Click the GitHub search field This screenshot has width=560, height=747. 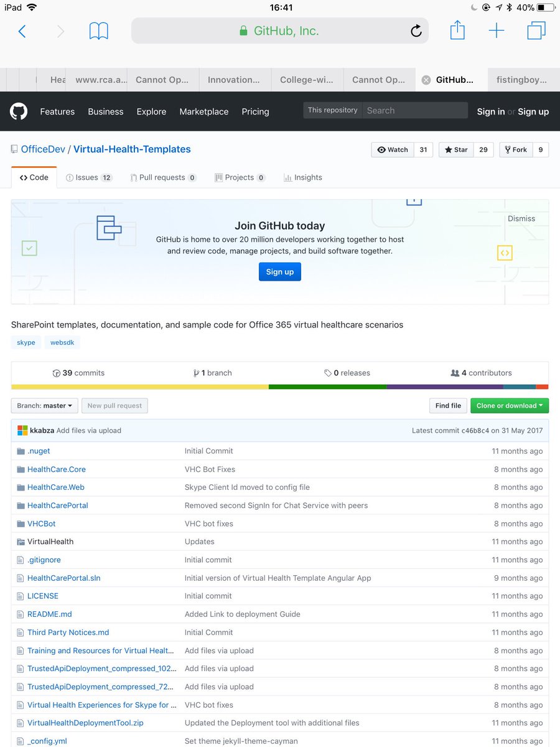(x=415, y=110)
